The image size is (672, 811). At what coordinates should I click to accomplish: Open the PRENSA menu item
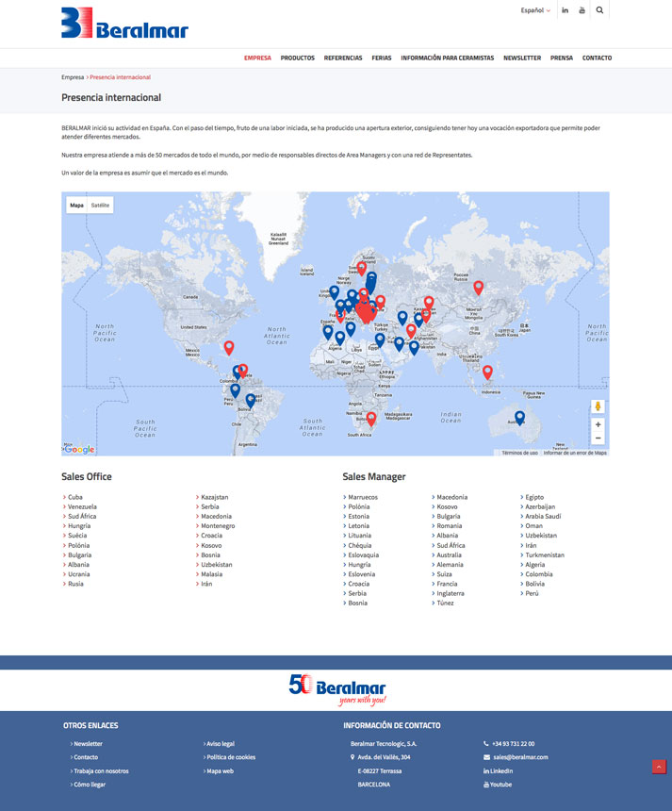click(x=562, y=58)
